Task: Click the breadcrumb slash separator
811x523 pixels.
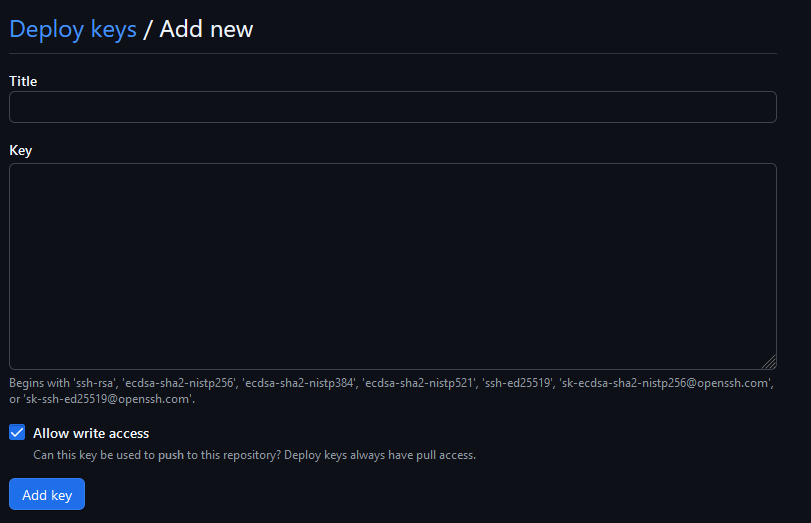Action: pyautogui.click(x=148, y=29)
